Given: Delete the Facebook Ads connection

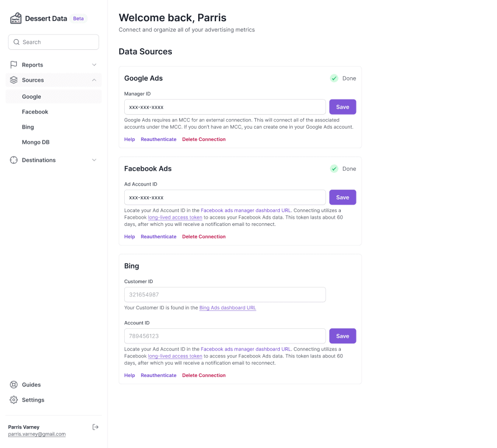Looking at the screenshot, I should coord(204,237).
